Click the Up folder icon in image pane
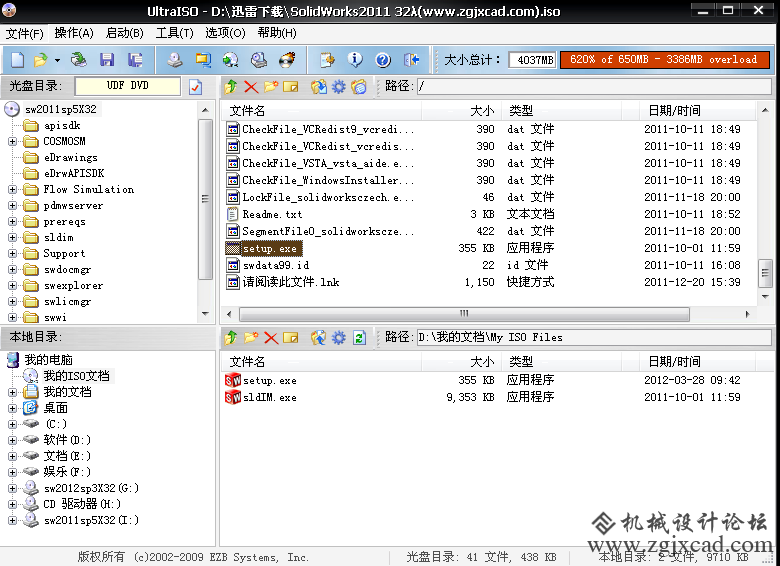780x566 pixels. click(x=230, y=87)
